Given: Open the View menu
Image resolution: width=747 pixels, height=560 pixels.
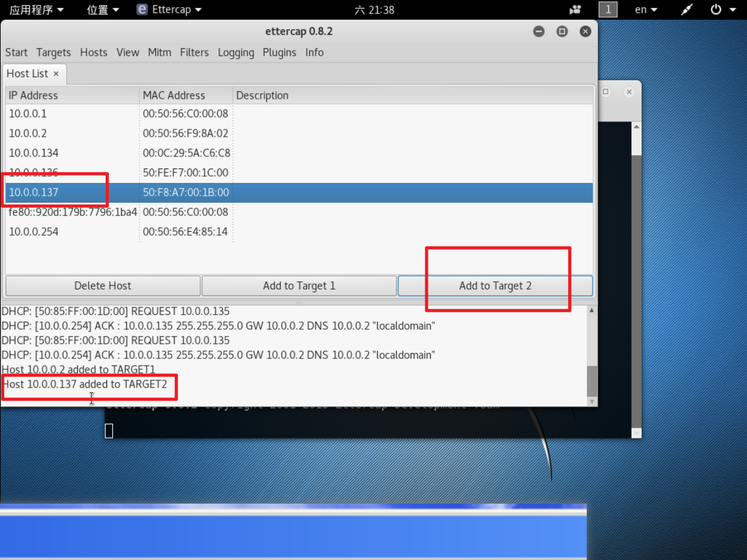Looking at the screenshot, I should 128,53.
